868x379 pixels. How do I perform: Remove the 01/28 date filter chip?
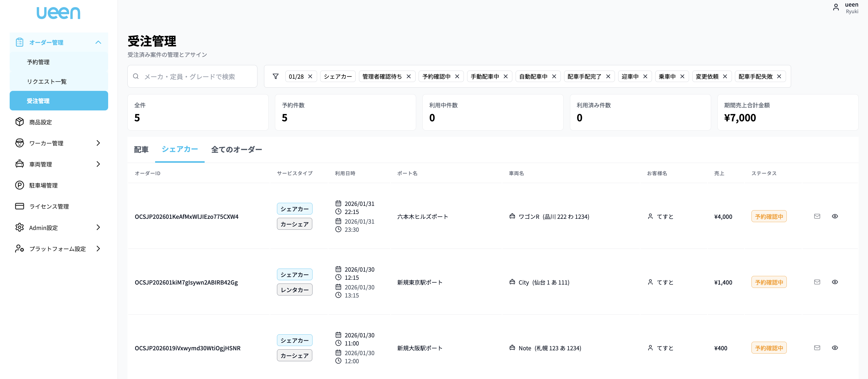click(310, 76)
